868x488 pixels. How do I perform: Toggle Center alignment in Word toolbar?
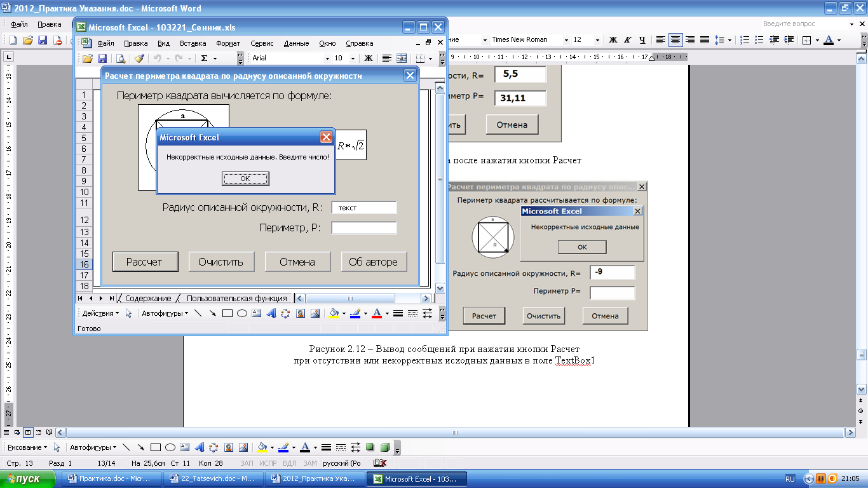[675, 39]
